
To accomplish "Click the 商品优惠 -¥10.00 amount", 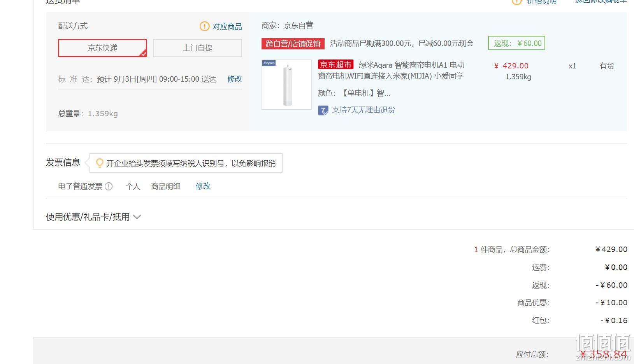I will point(611,303).
